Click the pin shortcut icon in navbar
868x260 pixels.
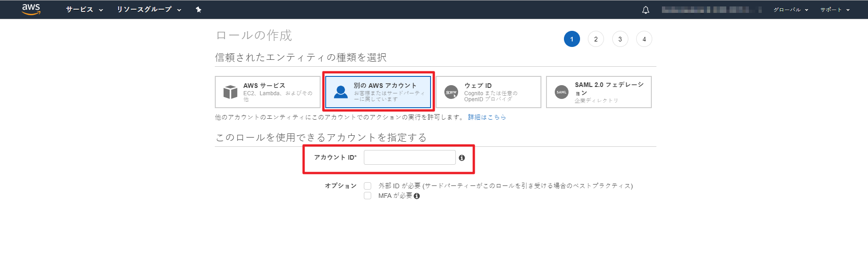(198, 10)
